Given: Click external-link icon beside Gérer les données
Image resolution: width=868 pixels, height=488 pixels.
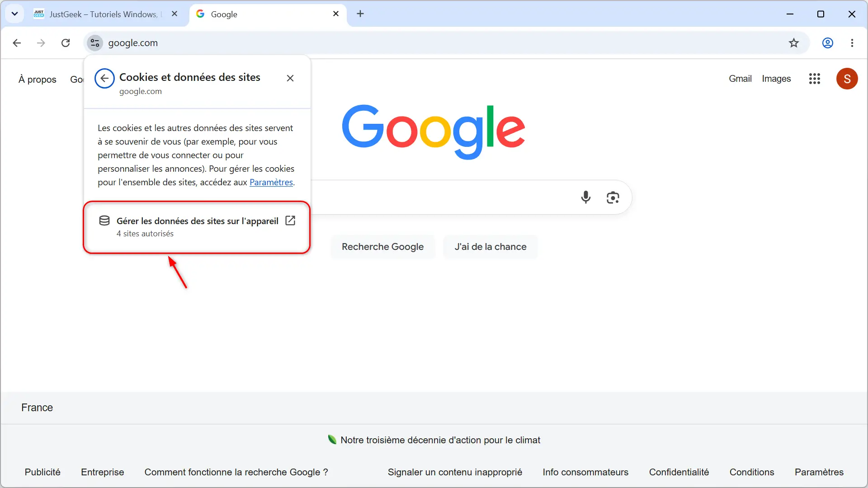Looking at the screenshot, I should click(x=290, y=221).
